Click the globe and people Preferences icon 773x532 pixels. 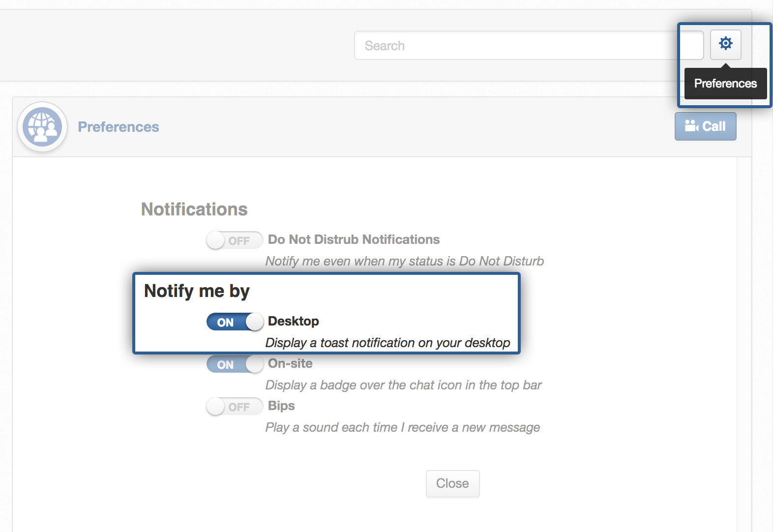[x=42, y=126]
